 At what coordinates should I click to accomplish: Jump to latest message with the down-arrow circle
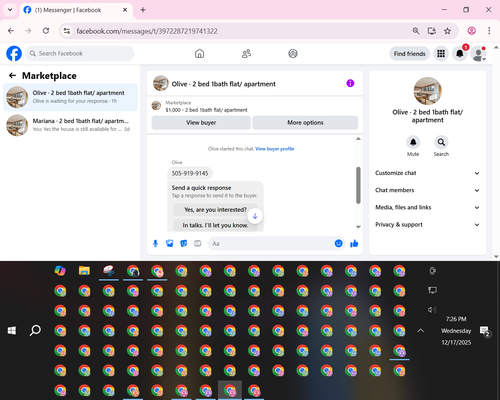[255, 216]
